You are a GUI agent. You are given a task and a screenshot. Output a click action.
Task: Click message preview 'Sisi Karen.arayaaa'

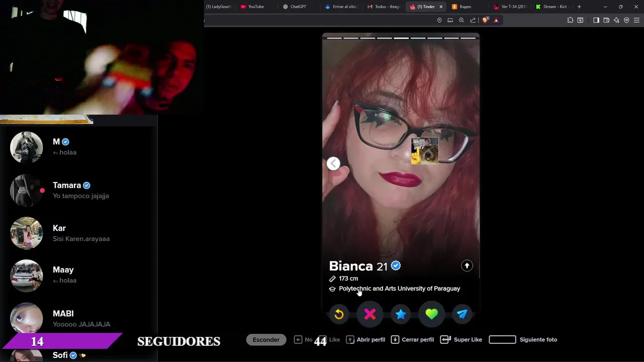(x=81, y=239)
